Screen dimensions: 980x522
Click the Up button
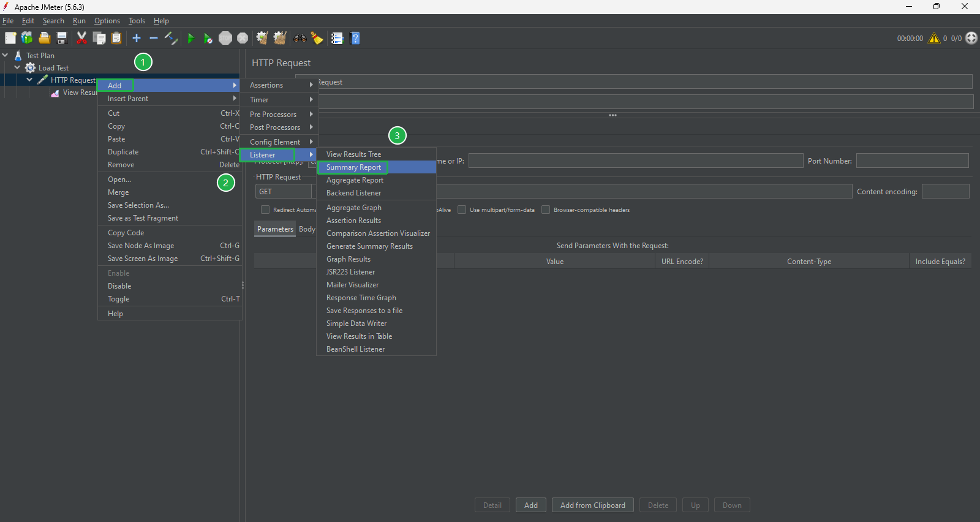tap(695, 505)
